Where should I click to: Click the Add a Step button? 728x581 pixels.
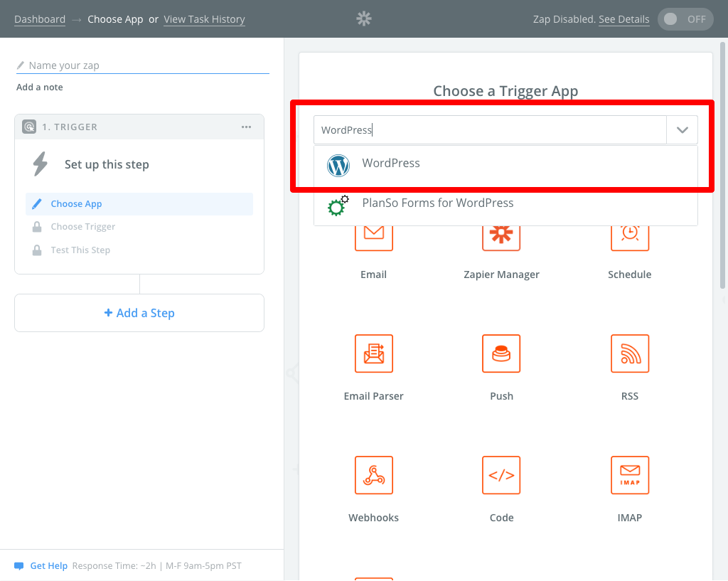(139, 313)
